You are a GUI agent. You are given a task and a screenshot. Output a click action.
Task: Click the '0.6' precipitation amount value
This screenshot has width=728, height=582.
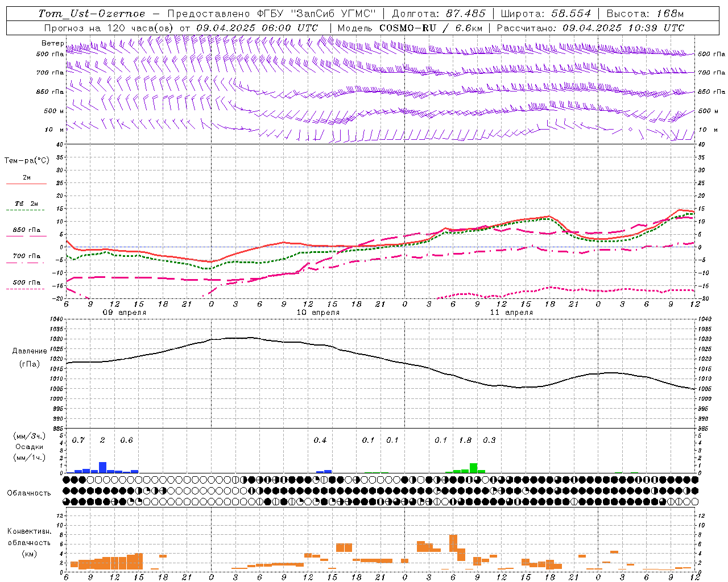[x=126, y=440]
